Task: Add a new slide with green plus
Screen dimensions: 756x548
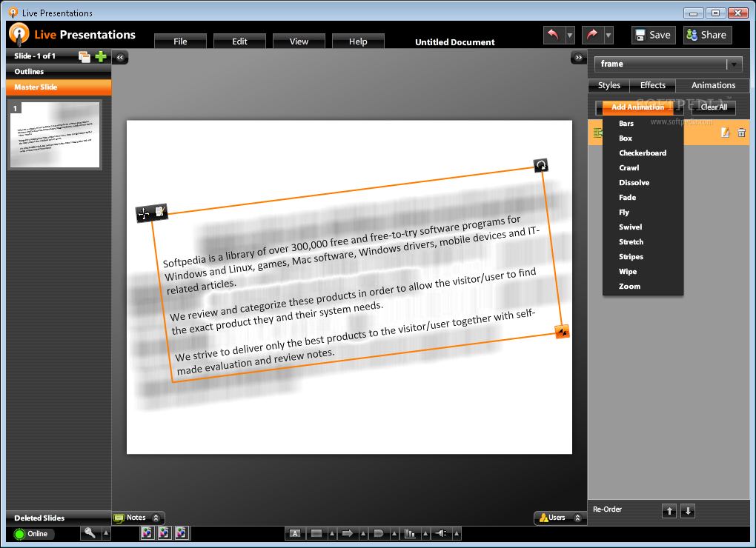Action: (x=101, y=57)
